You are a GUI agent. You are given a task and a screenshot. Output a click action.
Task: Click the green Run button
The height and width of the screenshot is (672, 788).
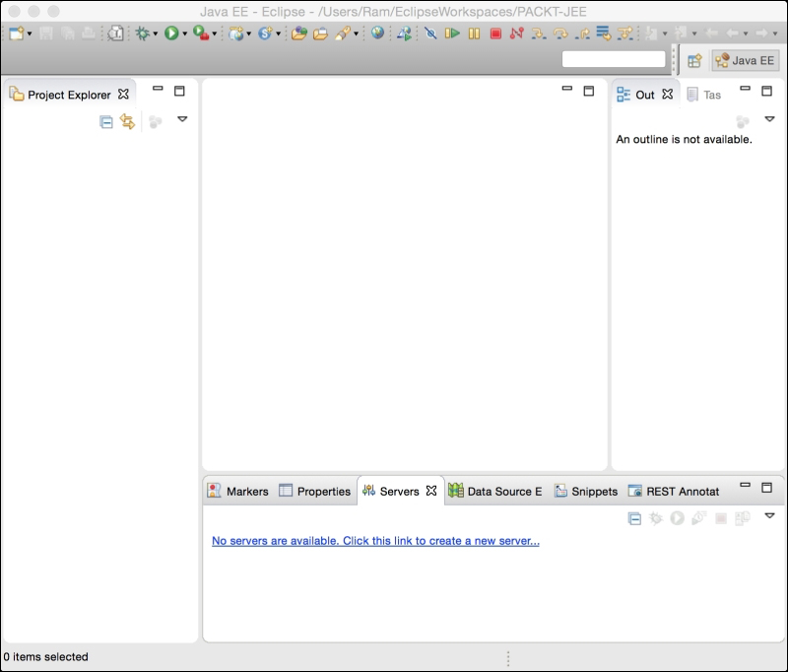coord(171,34)
